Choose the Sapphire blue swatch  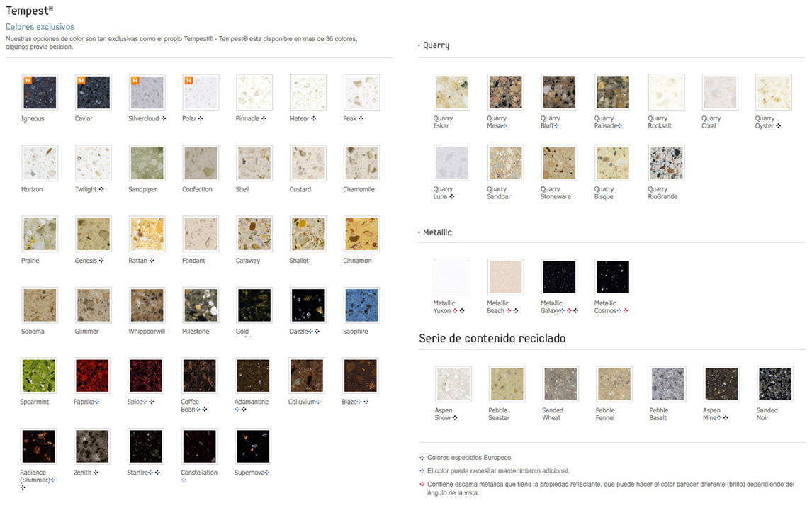[x=361, y=305]
